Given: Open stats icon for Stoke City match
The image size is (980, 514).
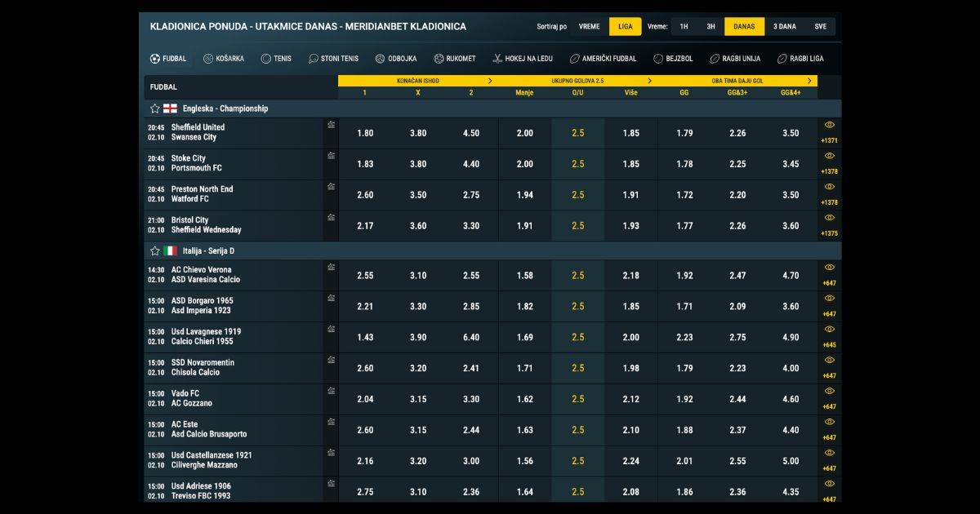Looking at the screenshot, I should tap(331, 156).
